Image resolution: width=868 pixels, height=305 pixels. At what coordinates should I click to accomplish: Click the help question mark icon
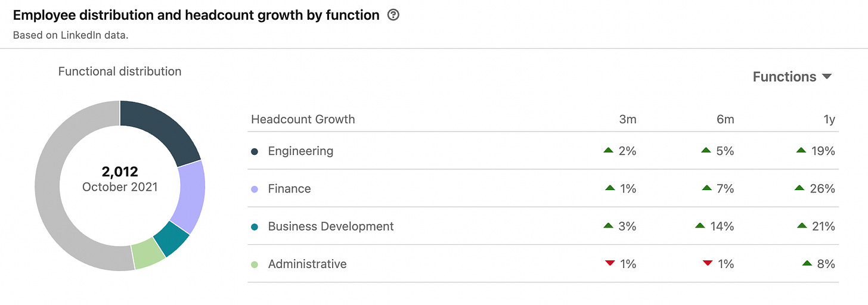393,15
